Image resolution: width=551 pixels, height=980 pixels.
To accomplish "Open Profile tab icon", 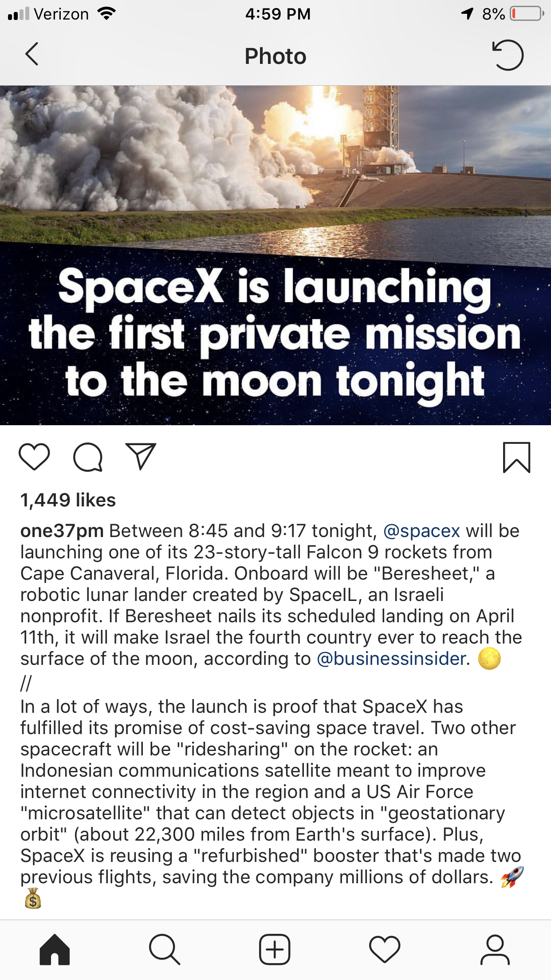I will [495, 949].
